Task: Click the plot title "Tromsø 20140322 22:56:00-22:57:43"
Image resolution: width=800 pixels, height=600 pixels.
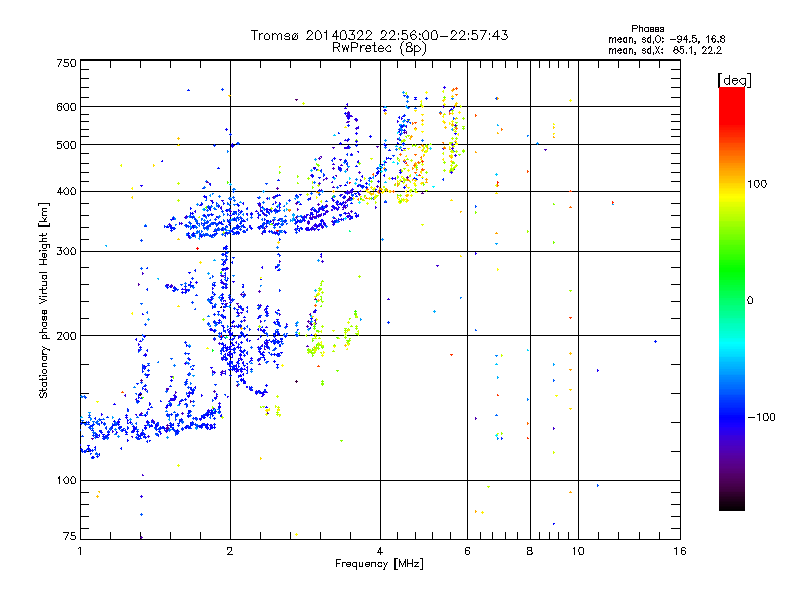Action: 379,35
